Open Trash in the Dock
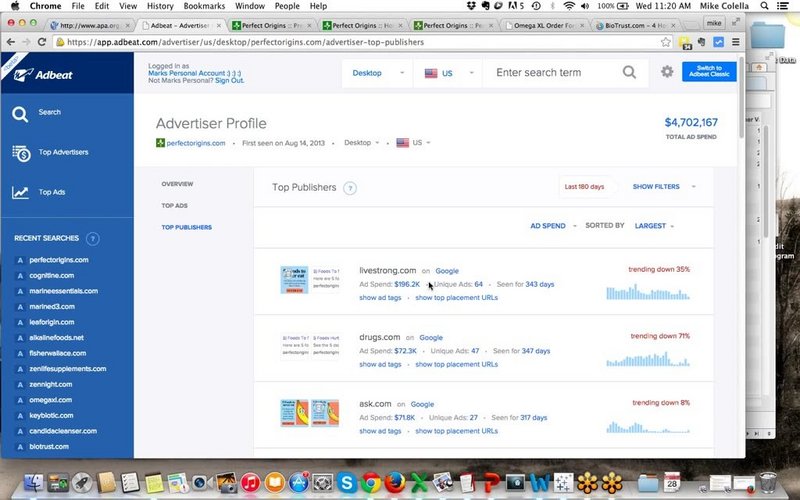Image resolution: width=800 pixels, height=500 pixels. 768,482
